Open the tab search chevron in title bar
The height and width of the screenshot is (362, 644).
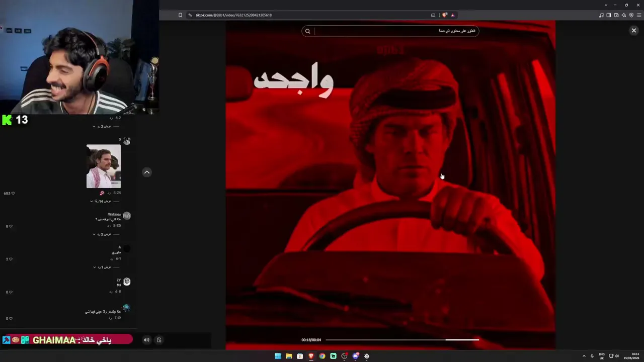coord(606,5)
